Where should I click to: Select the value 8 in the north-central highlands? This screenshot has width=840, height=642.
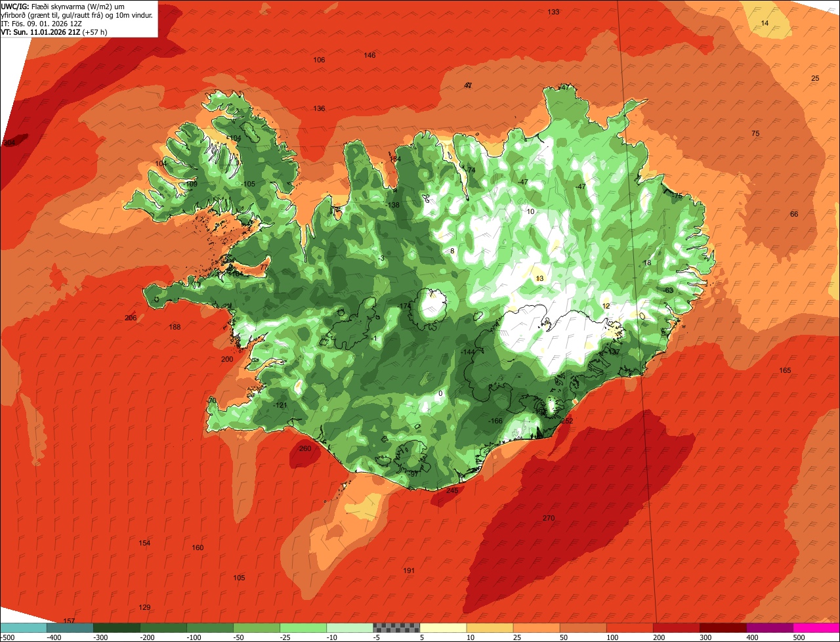pos(452,251)
